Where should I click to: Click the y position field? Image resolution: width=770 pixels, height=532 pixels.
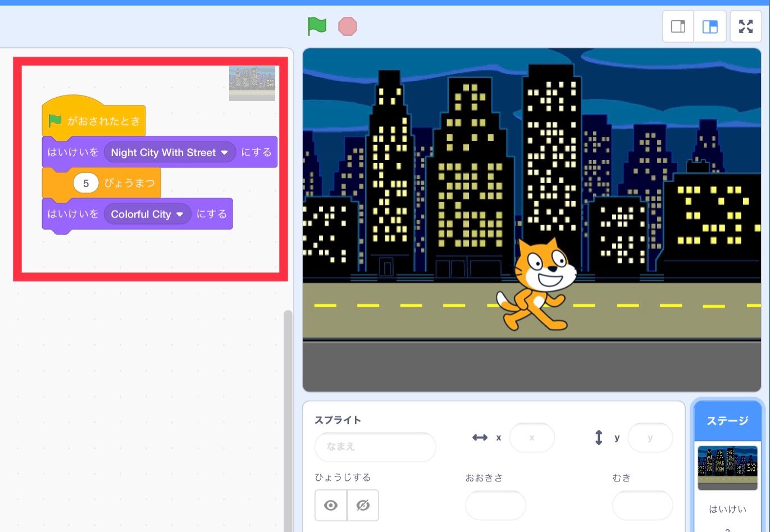[x=650, y=438]
